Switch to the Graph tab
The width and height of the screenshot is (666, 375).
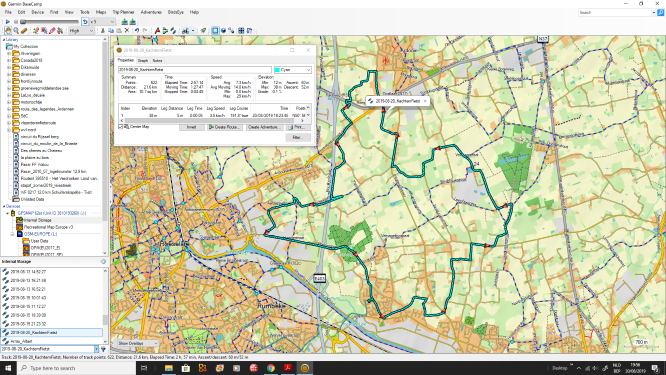tap(143, 61)
